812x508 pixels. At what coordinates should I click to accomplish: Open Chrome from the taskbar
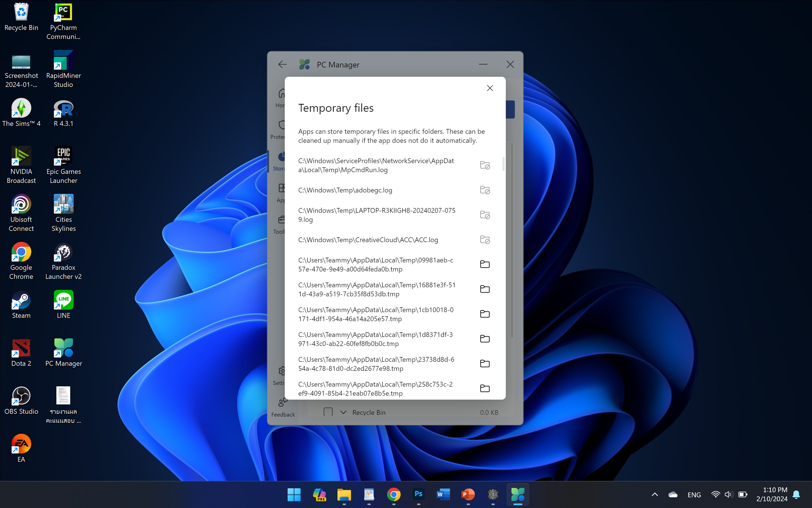(394, 494)
